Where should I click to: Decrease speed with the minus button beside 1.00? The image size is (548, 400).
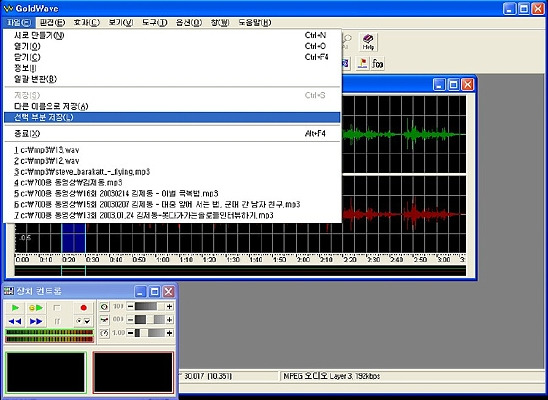pos(130,333)
